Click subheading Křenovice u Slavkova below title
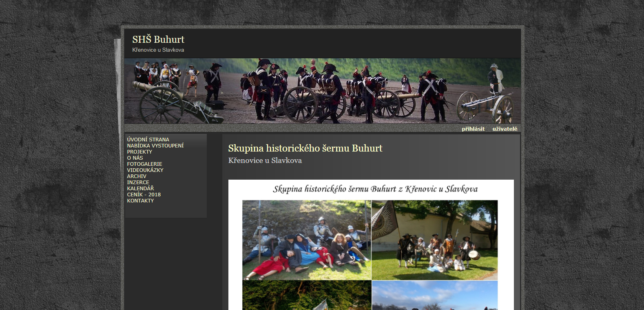The width and height of the screenshot is (644, 310). click(265, 160)
